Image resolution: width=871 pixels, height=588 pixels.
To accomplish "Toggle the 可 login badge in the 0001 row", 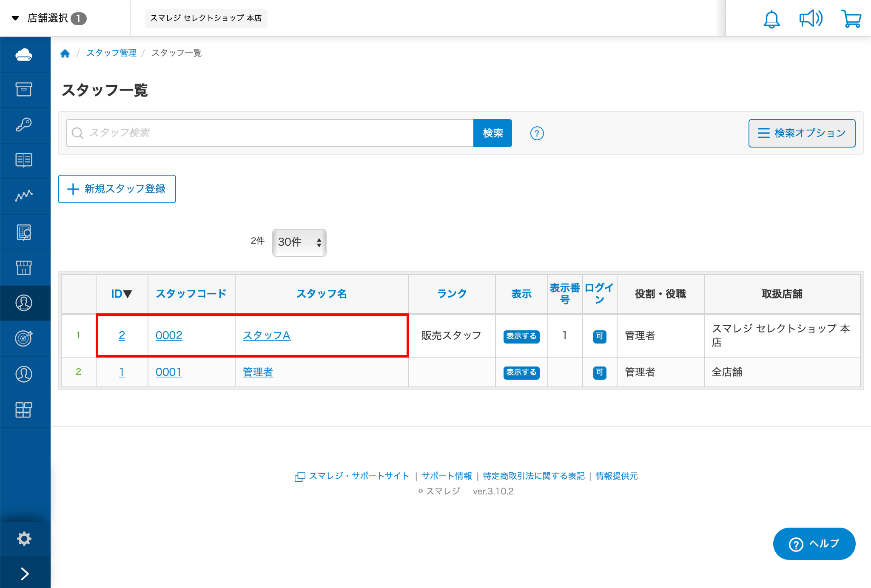I will pyautogui.click(x=600, y=372).
